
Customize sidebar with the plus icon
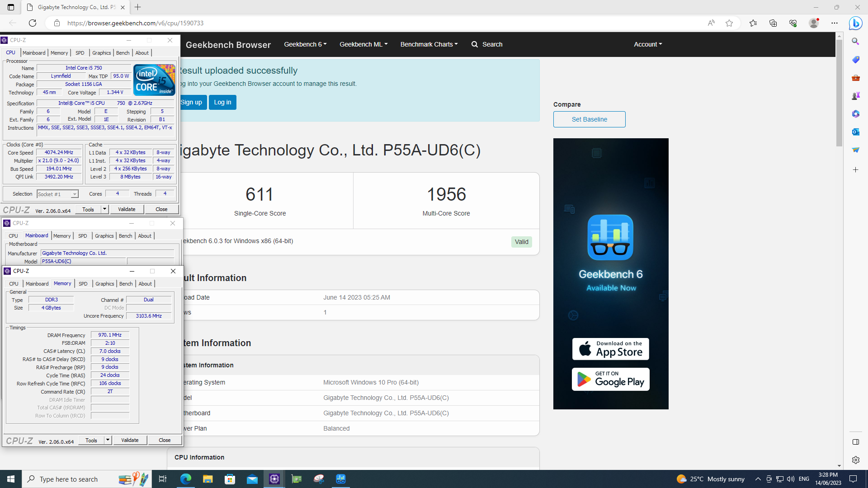click(x=855, y=170)
